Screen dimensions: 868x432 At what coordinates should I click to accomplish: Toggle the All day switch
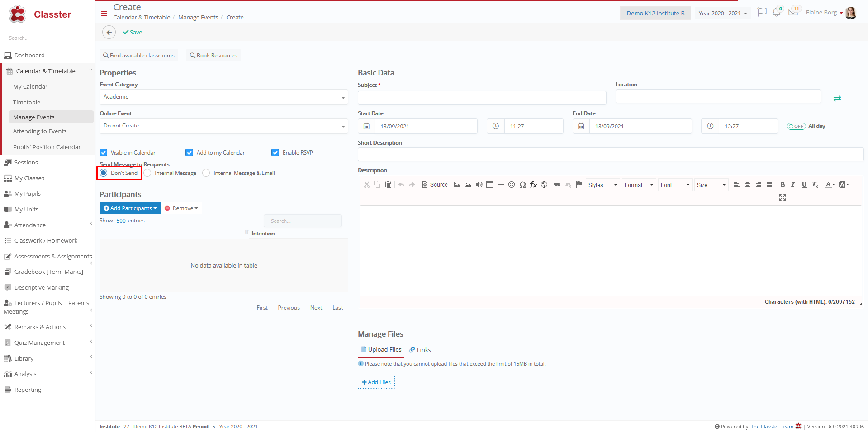click(x=796, y=126)
